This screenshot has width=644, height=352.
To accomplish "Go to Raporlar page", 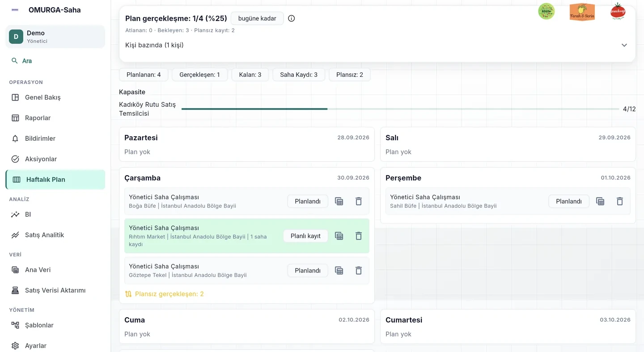I will coord(55,118).
